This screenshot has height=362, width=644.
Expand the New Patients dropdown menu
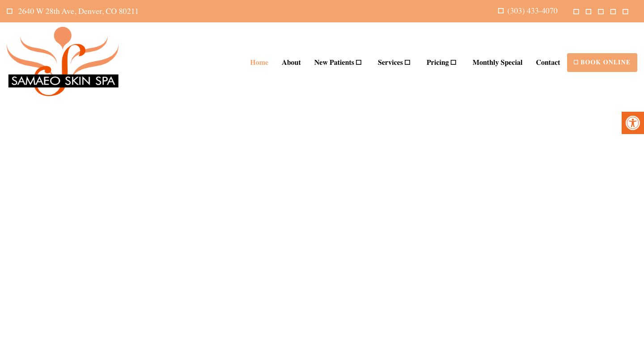[x=359, y=63]
